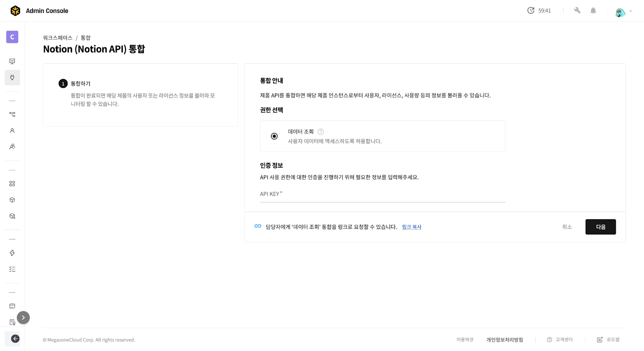This screenshot has height=351, width=644.
Task: Open the cube product icon
Action: pos(12,200)
